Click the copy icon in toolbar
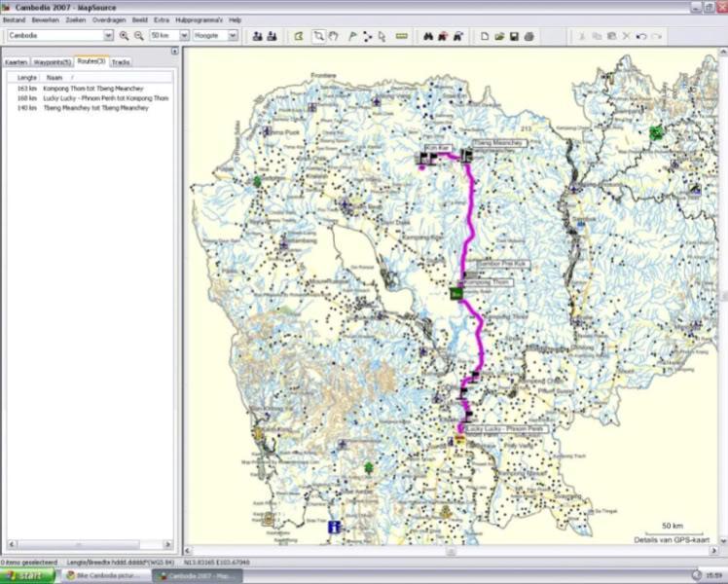 (x=597, y=36)
